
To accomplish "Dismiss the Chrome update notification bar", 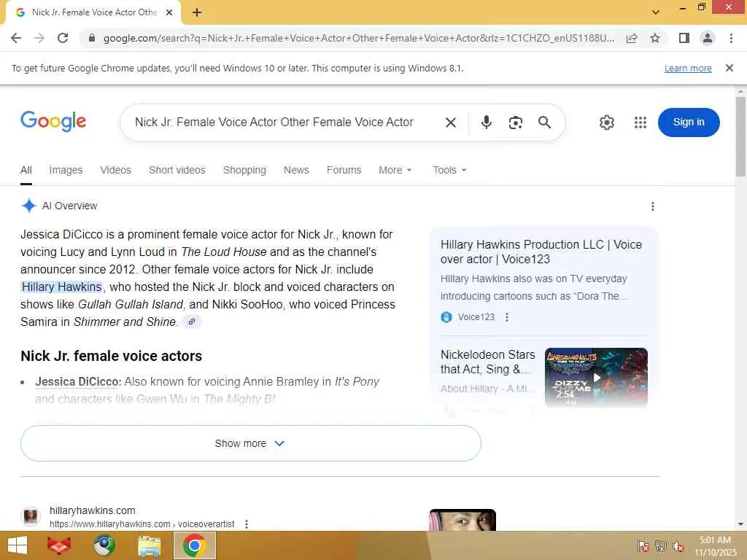I will [x=729, y=68].
